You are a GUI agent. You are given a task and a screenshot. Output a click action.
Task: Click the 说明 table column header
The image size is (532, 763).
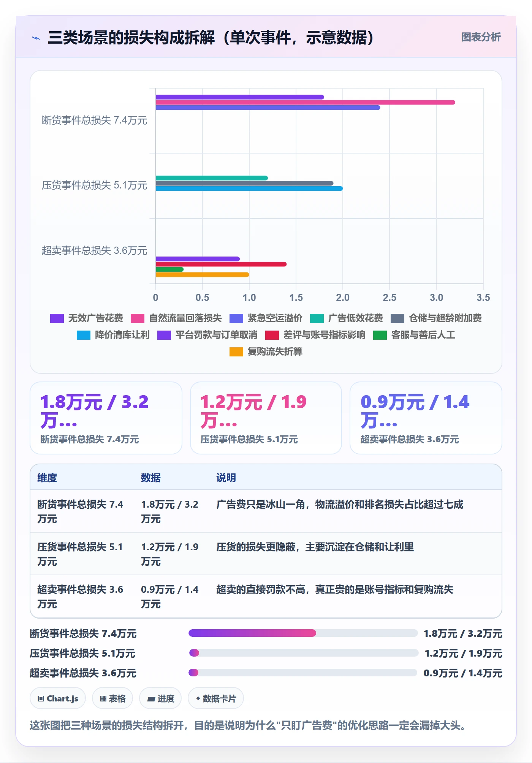click(x=226, y=478)
